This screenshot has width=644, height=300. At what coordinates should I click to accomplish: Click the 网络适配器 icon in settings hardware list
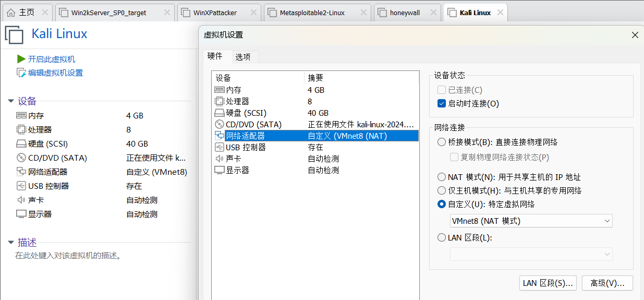pos(219,136)
